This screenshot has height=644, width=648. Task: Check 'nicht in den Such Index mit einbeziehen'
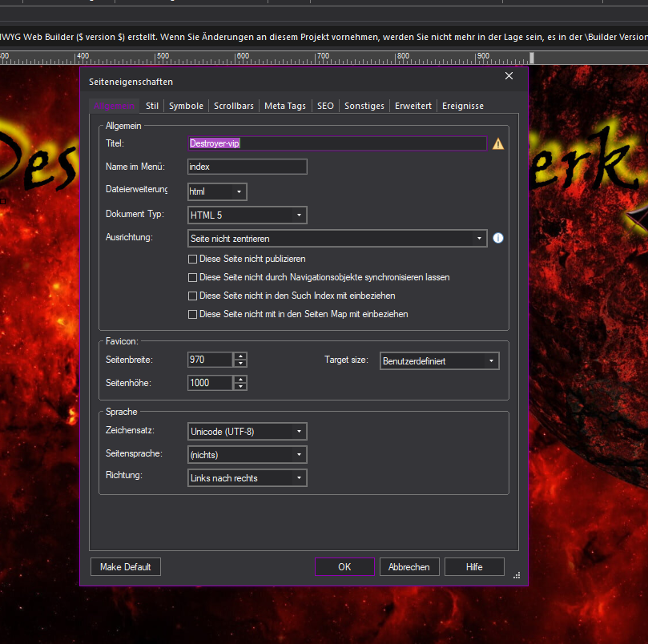click(192, 296)
